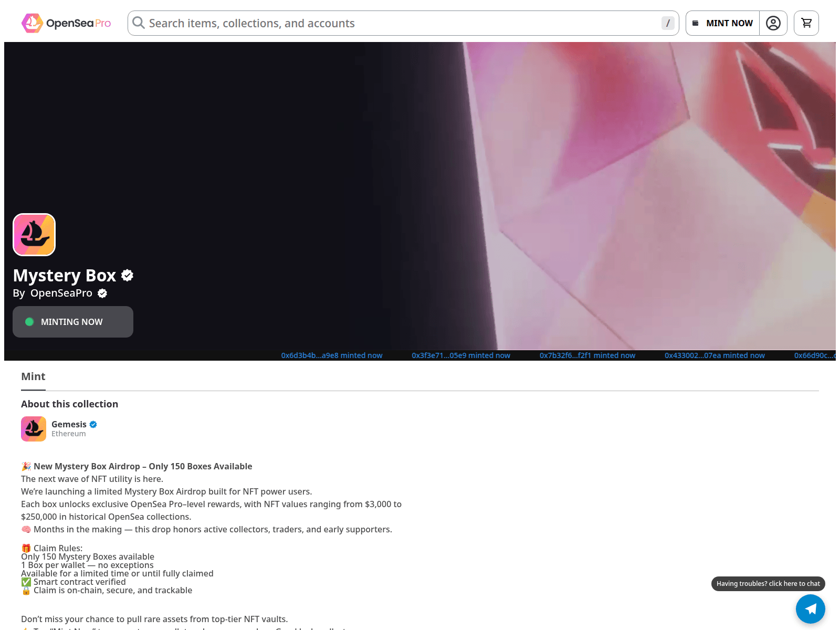Click the OpenSea Pro logo
Viewport: 840px width, 630px height.
(x=66, y=23)
